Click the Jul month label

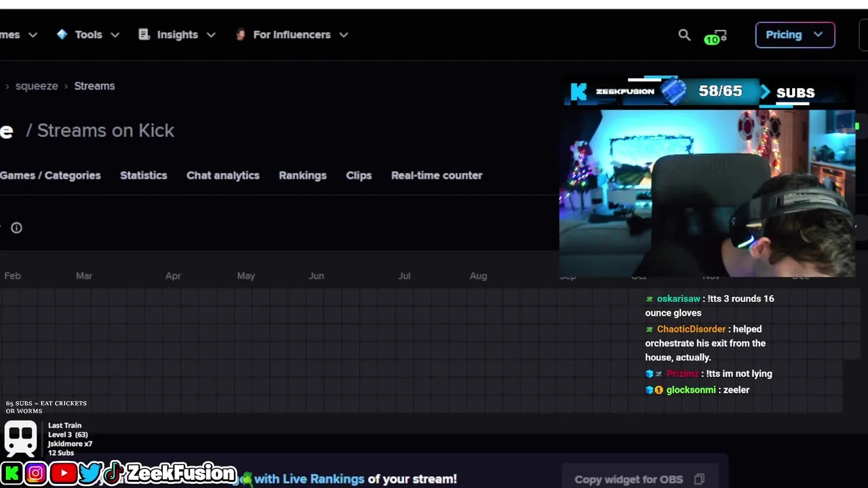404,276
